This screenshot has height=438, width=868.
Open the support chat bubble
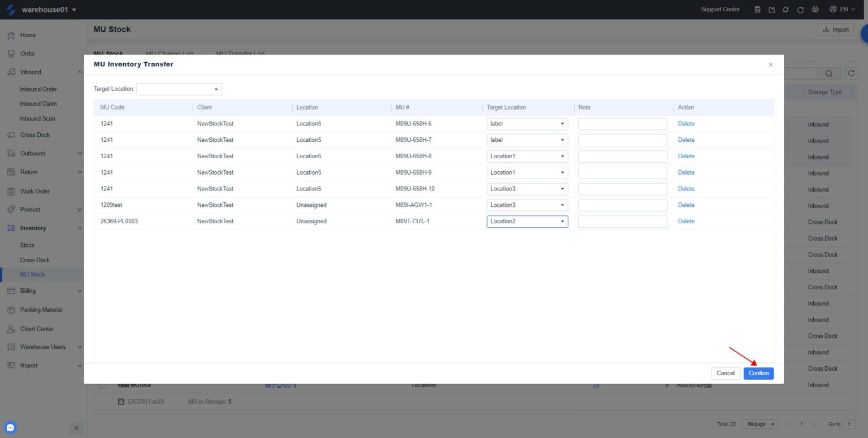click(x=10, y=427)
